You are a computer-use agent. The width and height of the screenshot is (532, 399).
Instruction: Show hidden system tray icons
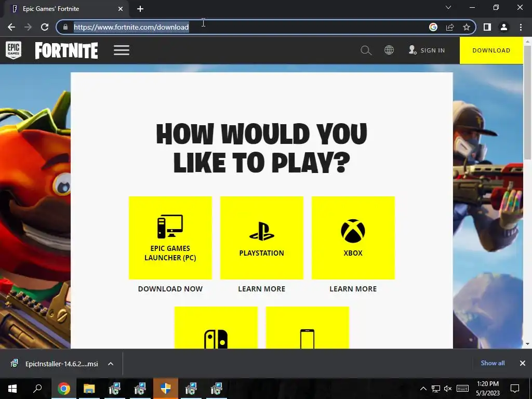[423, 389]
